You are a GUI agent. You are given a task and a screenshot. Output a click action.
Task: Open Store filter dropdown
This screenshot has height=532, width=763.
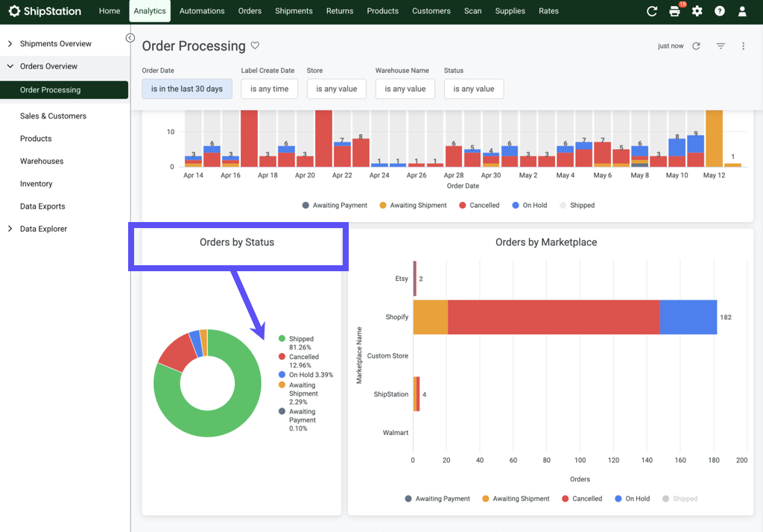336,89
